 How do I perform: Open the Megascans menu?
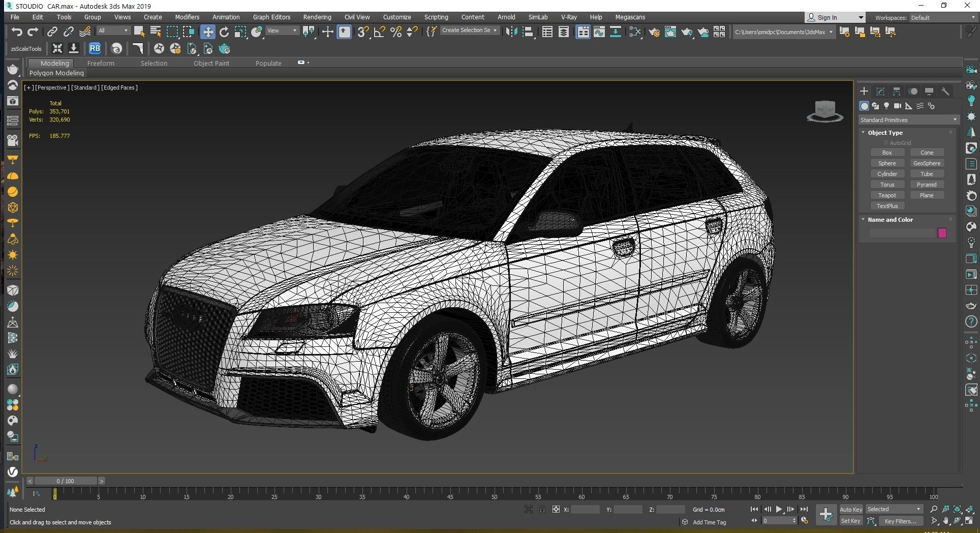(x=630, y=17)
